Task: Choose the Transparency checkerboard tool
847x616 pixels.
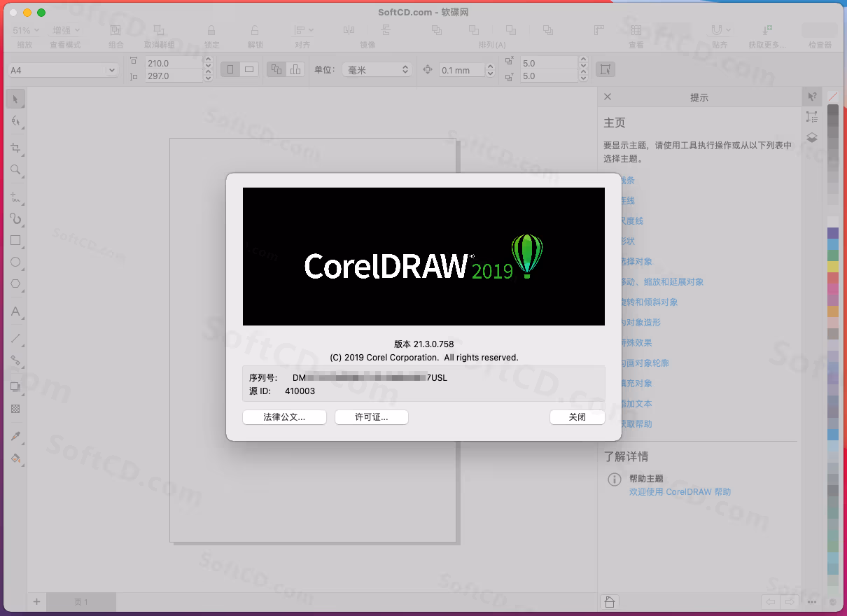Action: pos(15,409)
